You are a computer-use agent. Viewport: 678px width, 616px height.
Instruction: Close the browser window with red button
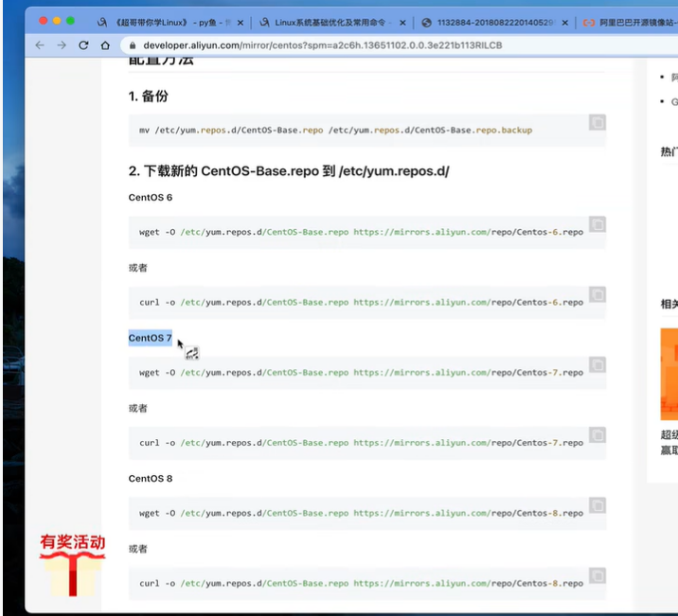[43, 21]
